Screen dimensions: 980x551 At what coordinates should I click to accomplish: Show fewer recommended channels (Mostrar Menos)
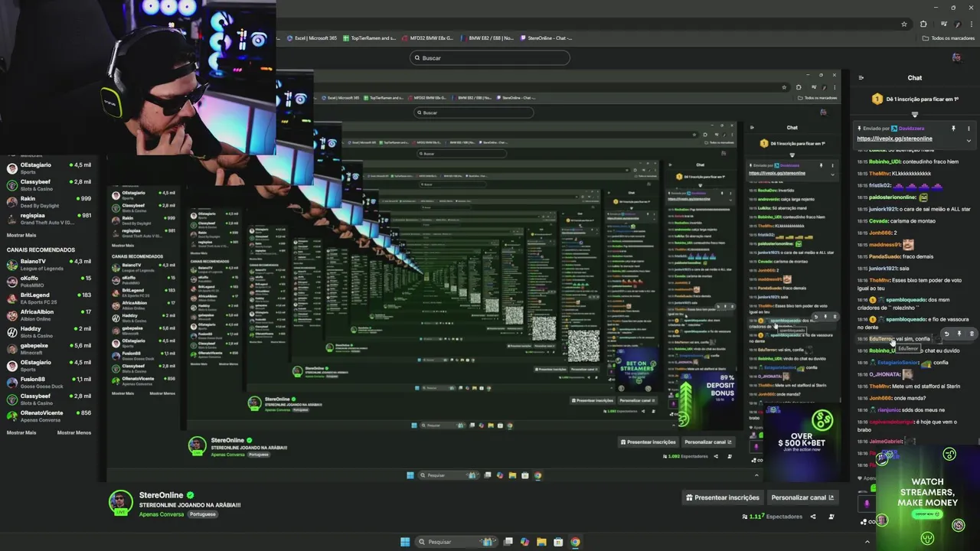pyautogui.click(x=74, y=432)
